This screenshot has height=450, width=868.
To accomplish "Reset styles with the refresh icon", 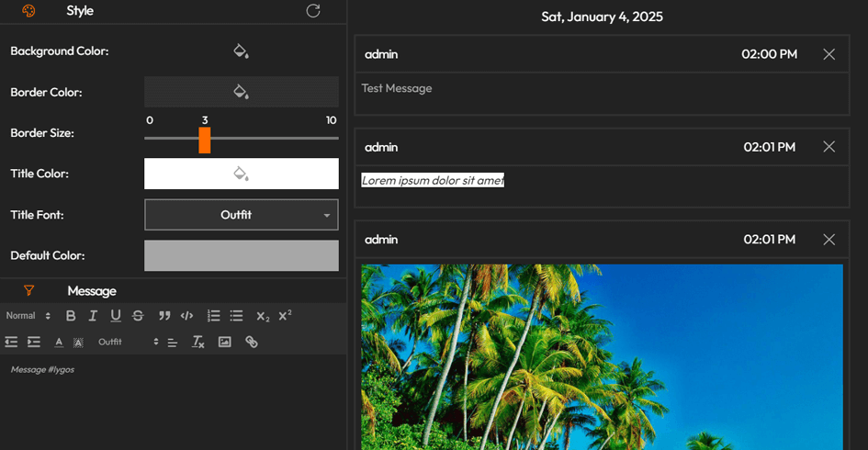I will click(x=313, y=11).
